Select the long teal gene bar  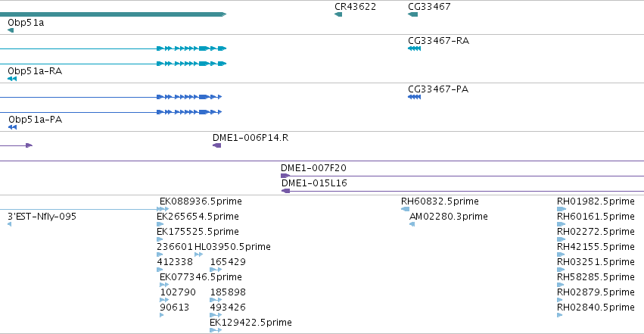click(x=113, y=14)
